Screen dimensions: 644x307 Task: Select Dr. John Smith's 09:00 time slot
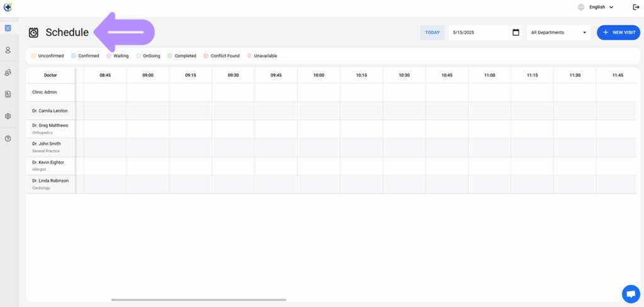point(148,148)
